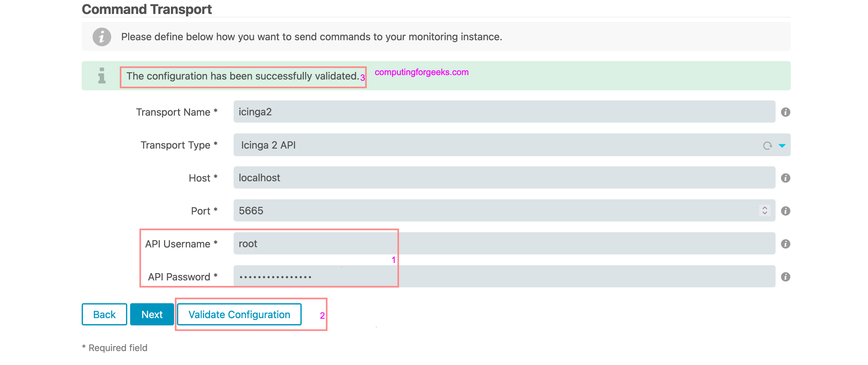Click the info icon beside API Username

coord(785,244)
